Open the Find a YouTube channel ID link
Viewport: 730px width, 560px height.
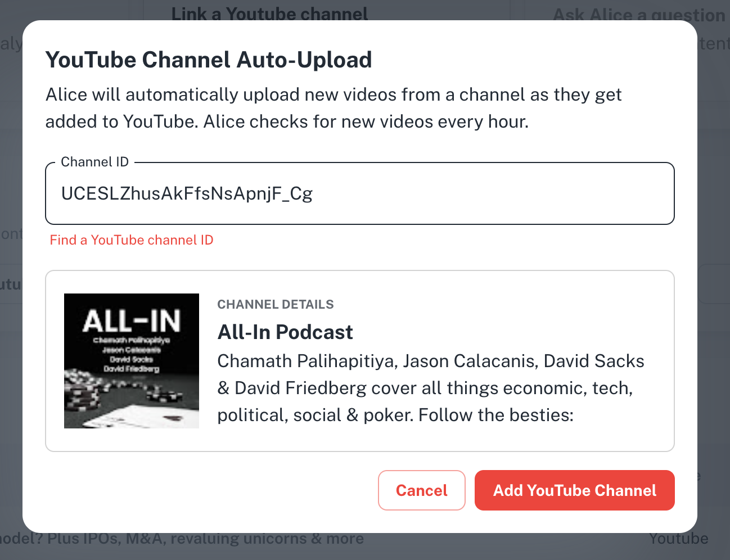tap(132, 240)
